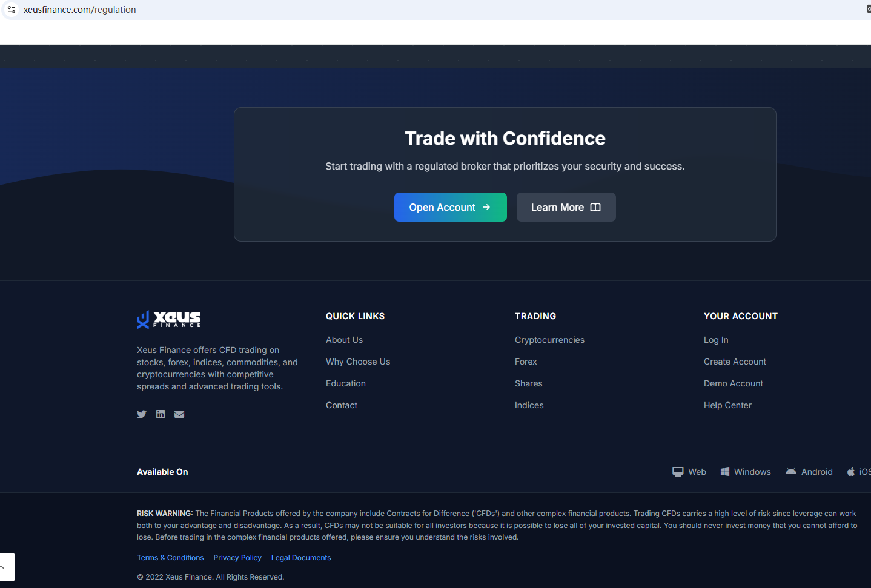The image size is (871, 588).
Task: Open the About Us link
Action: pos(345,340)
